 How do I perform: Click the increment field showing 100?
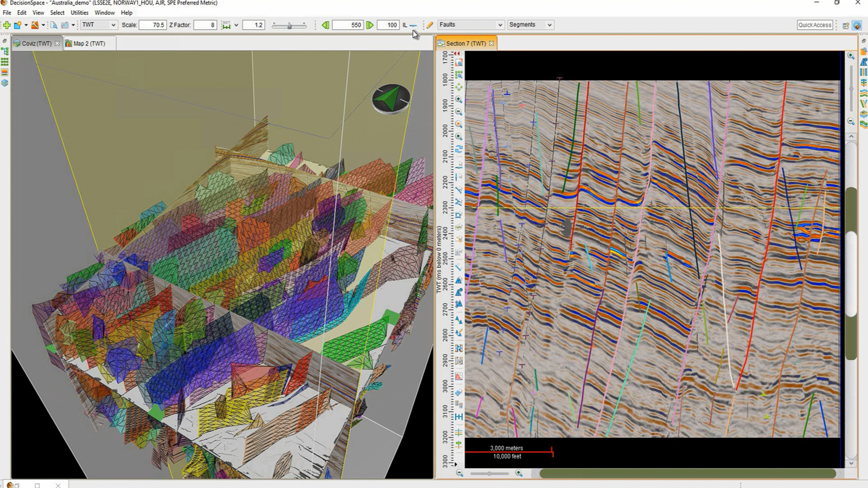tap(388, 25)
